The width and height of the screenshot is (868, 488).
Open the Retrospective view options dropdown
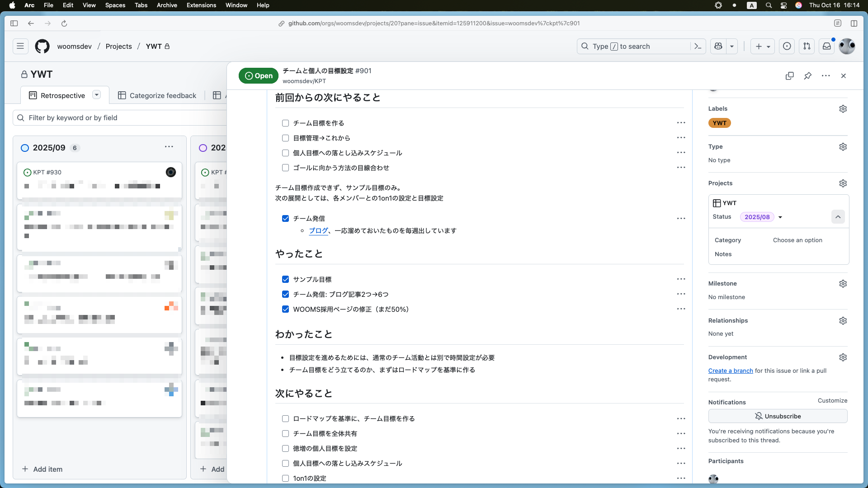click(x=96, y=95)
